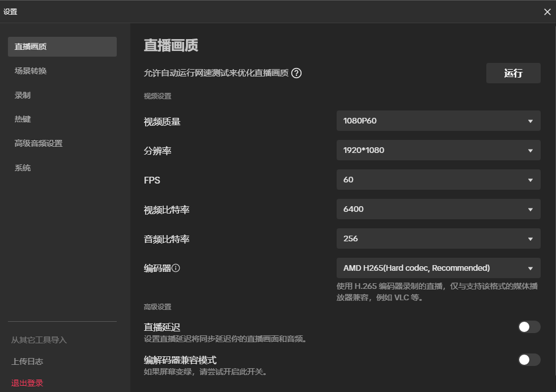
Task: Click the help icon next to network speed test
Action: (x=296, y=73)
